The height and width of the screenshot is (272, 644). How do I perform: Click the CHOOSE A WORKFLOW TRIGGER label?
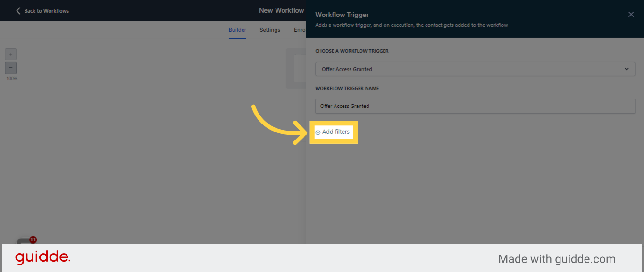tap(352, 51)
